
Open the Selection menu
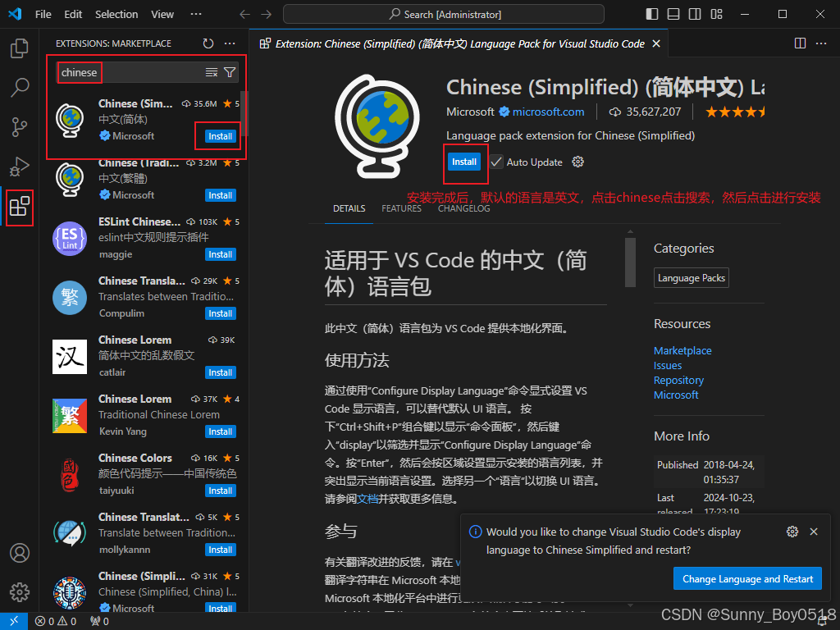coord(116,15)
